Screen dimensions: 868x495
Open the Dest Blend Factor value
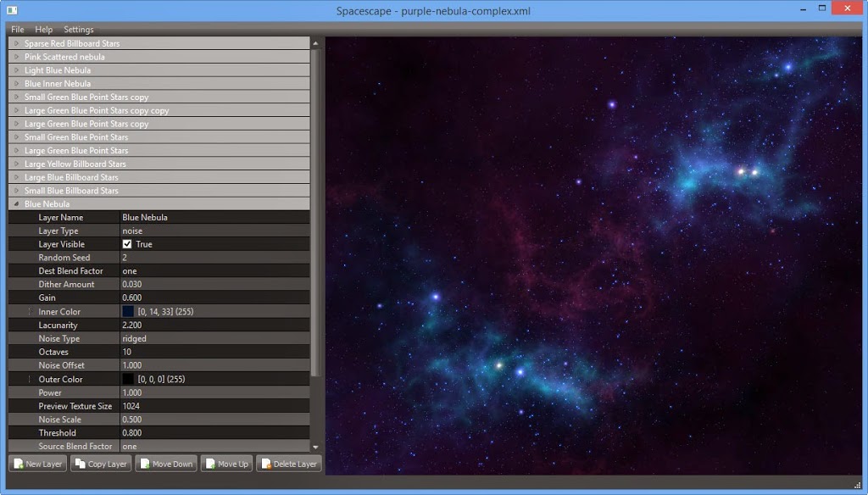[x=214, y=270]
